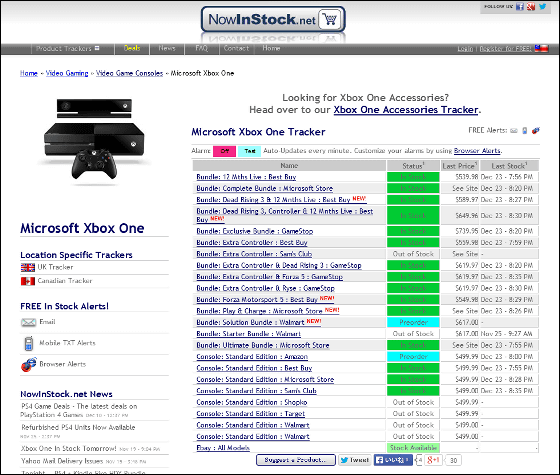The image size is (560, 475).
Task: Click the Facebook follow icon in header
Action: click(520, 6)
